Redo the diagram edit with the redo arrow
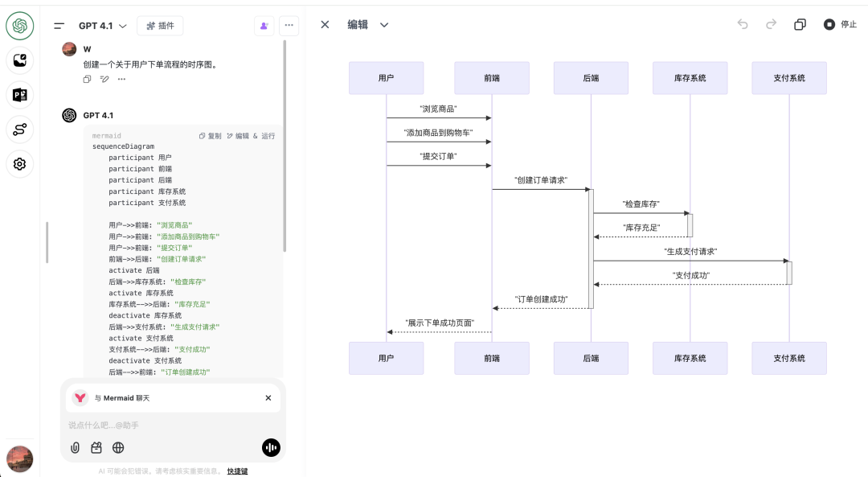The image size is (868, 477). pyautogui.click(x=770, y=25)
